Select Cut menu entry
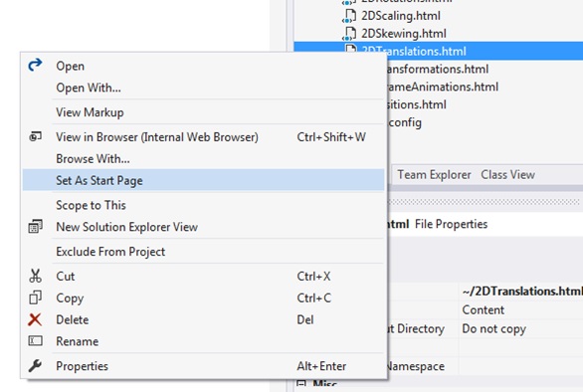This screenshot has height=392, width=583. [203, 276]
